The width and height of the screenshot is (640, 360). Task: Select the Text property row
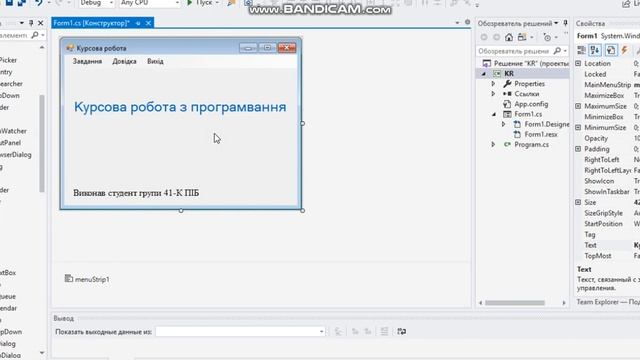pos(607,245)
